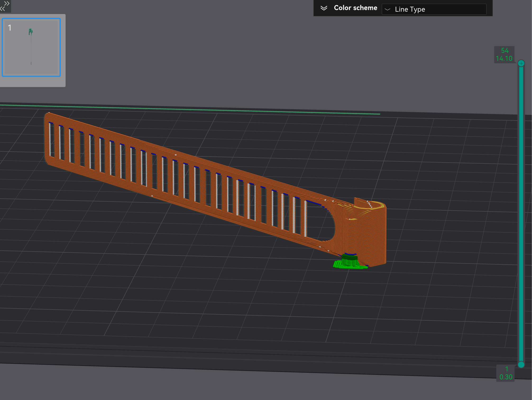This screenshot has height=400, width=532.
Task: Open the Line Type color scheme dropdown
Action: (434, 9)
